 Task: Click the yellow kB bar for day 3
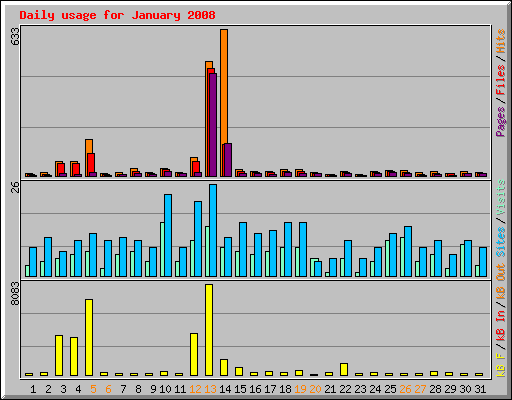[x=59, y=355]
